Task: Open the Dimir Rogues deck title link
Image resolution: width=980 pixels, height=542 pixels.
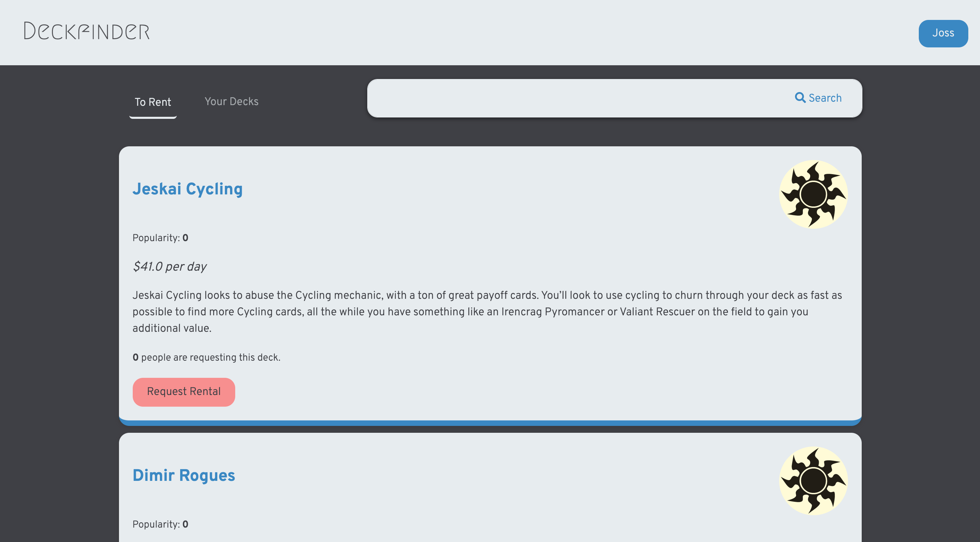Action: click(x=184, y=475)
